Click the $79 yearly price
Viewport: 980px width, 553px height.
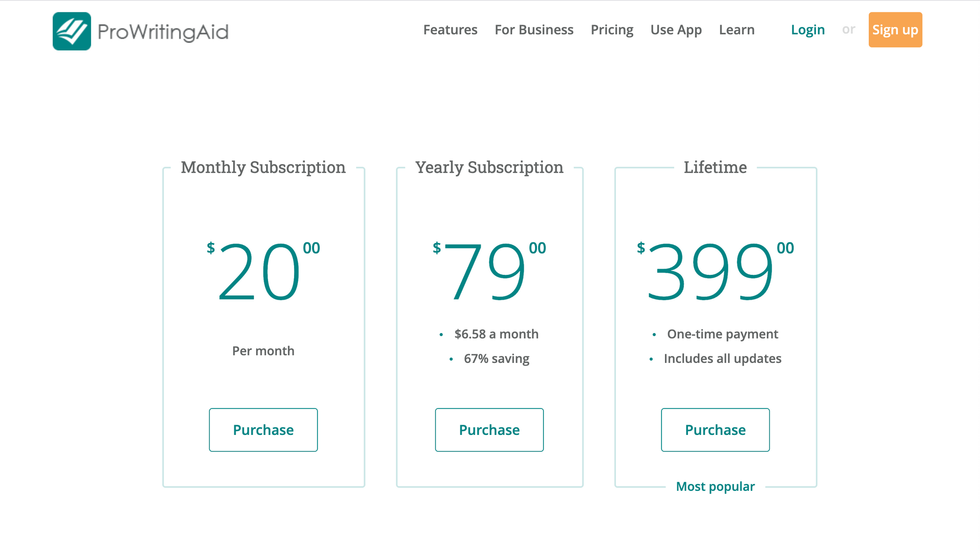coord(490,271)
